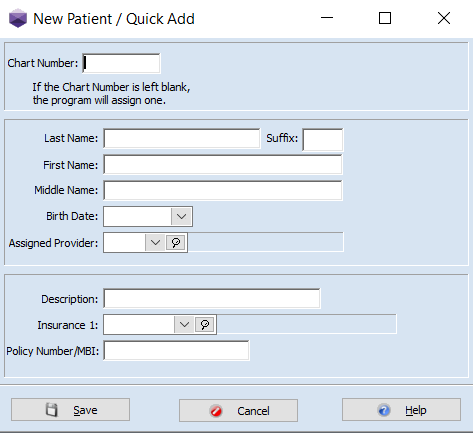Open Help for this dialog
This screenshot has width=473, height=433.
click(x=401, y=410)
